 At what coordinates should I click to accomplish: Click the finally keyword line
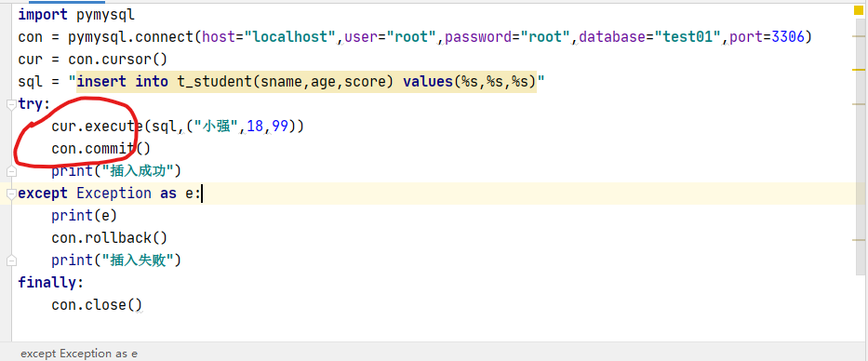pos(50,282)
